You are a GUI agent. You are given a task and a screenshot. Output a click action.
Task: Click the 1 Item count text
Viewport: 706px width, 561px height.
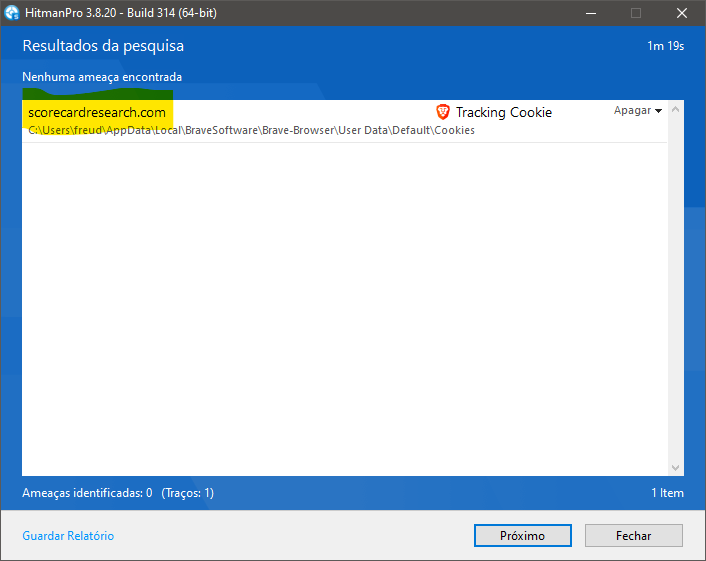click(667, 493)
